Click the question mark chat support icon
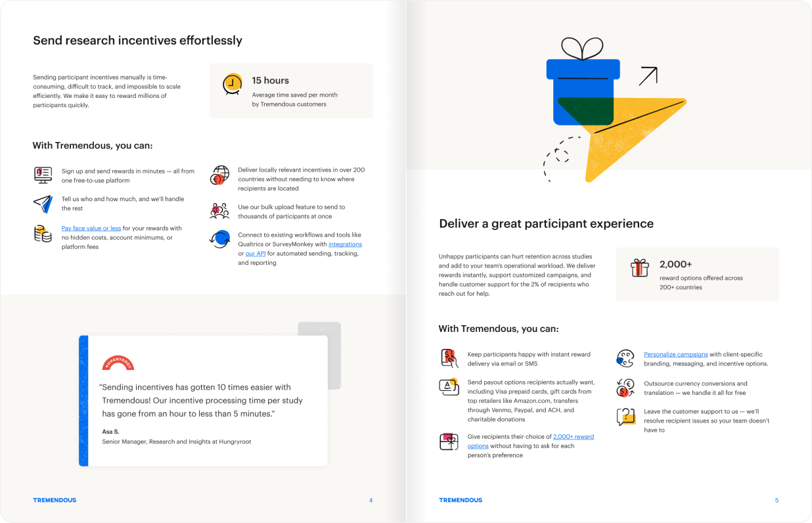Screen dimensions: 812x523 [x=625, y=417]
